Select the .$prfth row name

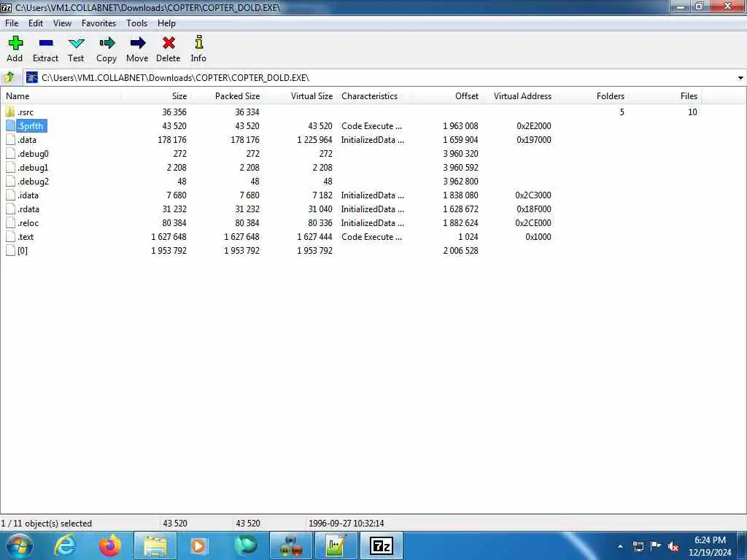[31, 125]
